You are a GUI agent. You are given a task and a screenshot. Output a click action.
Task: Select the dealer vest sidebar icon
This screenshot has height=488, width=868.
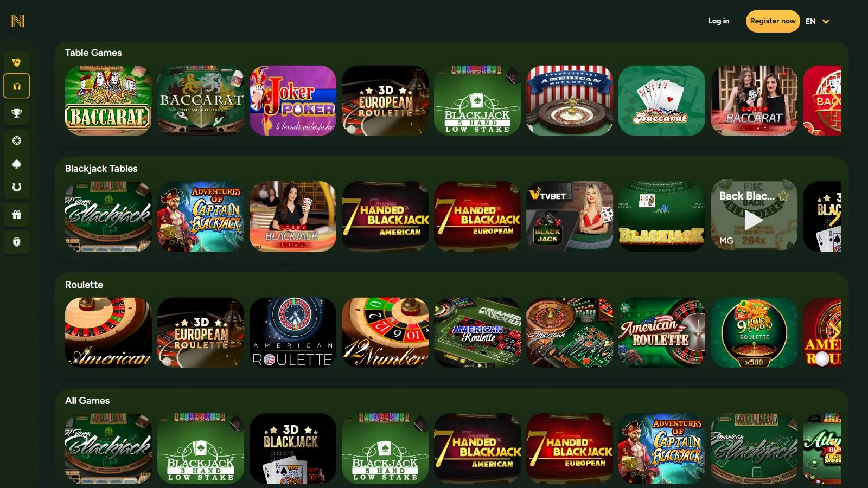pos(17,86)
